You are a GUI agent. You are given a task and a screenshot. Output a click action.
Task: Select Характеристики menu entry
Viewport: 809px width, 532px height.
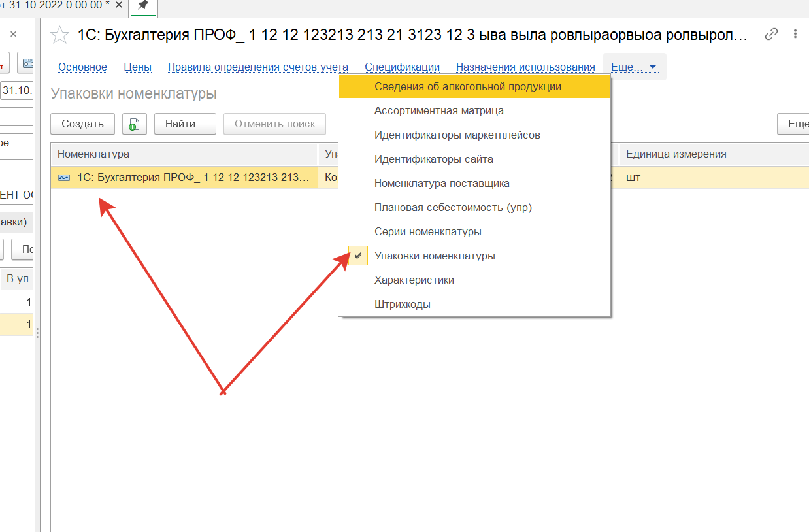pyautogui.click(x=474, y=280)
